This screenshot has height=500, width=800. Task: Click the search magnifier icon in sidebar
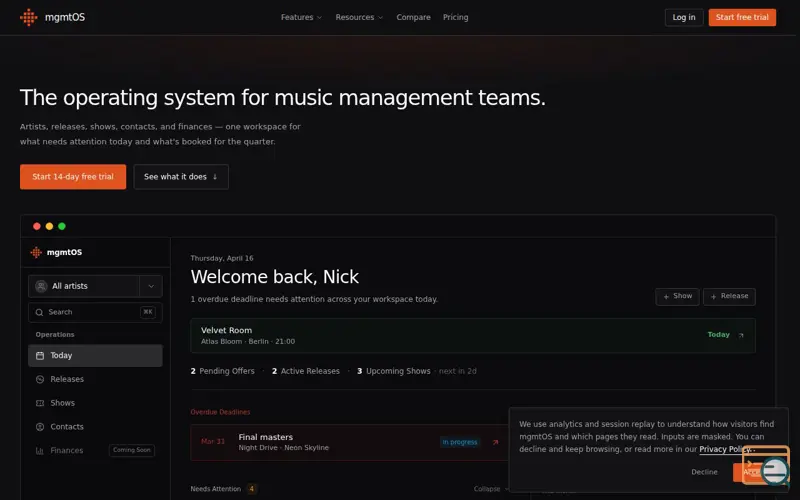coord(39,312)
